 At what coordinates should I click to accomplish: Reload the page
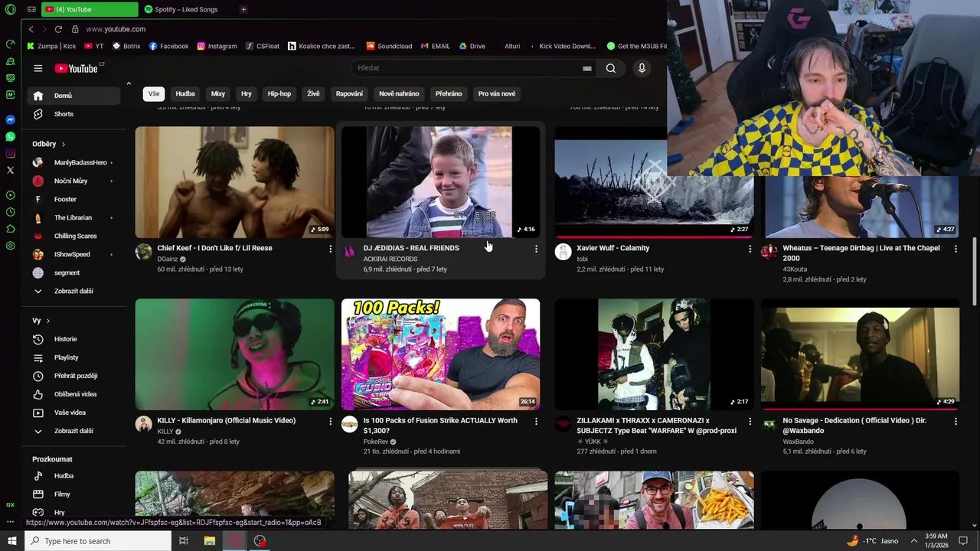point(58,29)
